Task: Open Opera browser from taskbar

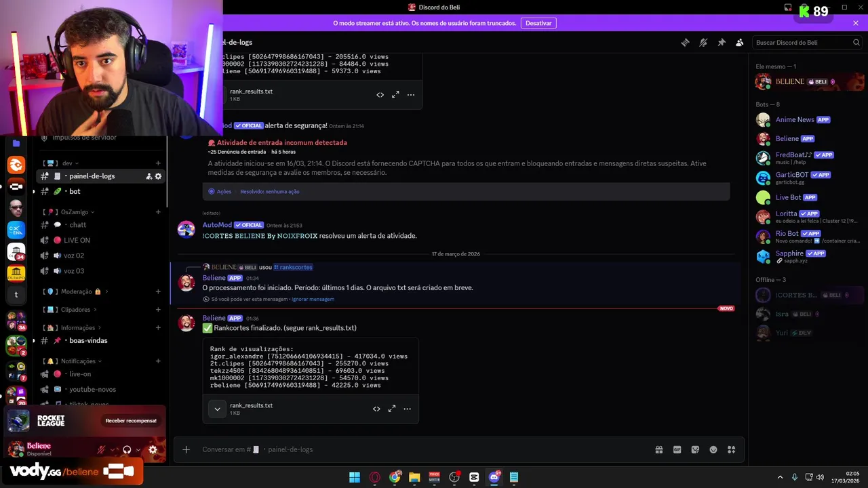Action: tap(374, 477)
